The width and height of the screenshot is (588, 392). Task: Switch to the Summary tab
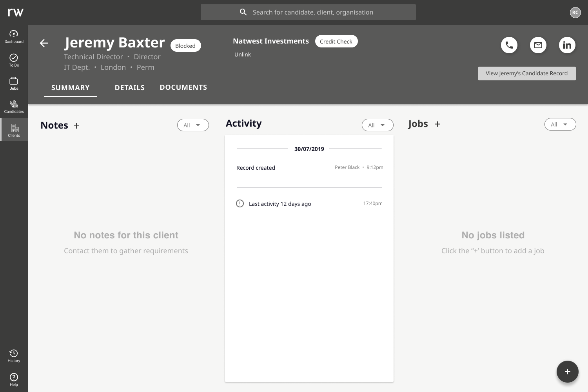point(71,88)
